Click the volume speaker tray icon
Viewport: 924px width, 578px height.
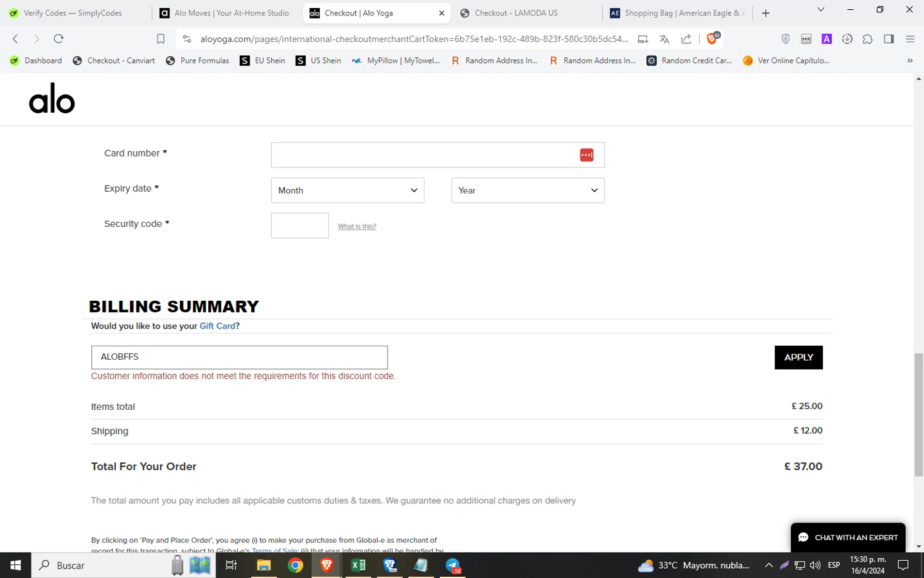(x=815, y=565)
